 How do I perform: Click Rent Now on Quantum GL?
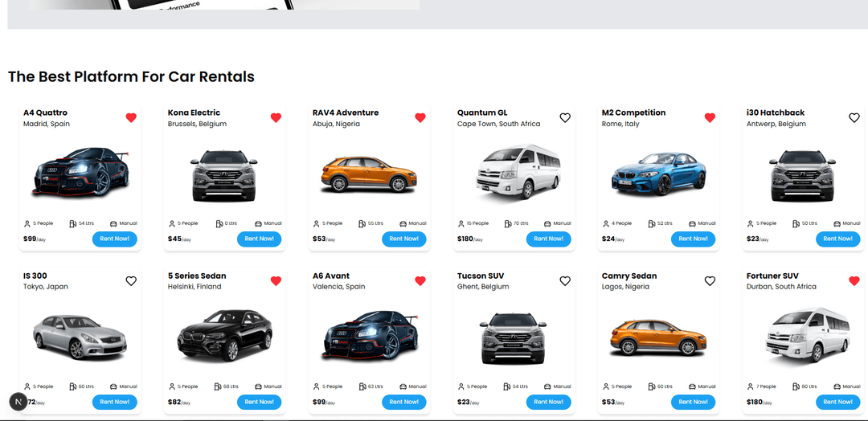(x=549, y=239)
